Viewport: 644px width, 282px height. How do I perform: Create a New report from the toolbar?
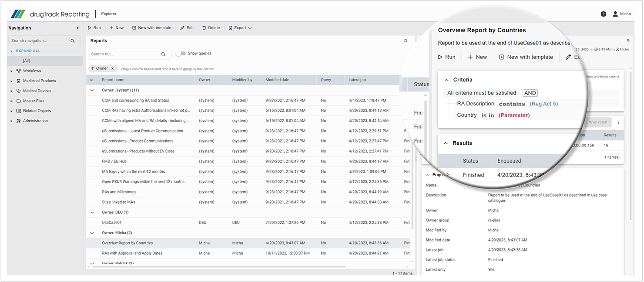click(x=117, y=28)
